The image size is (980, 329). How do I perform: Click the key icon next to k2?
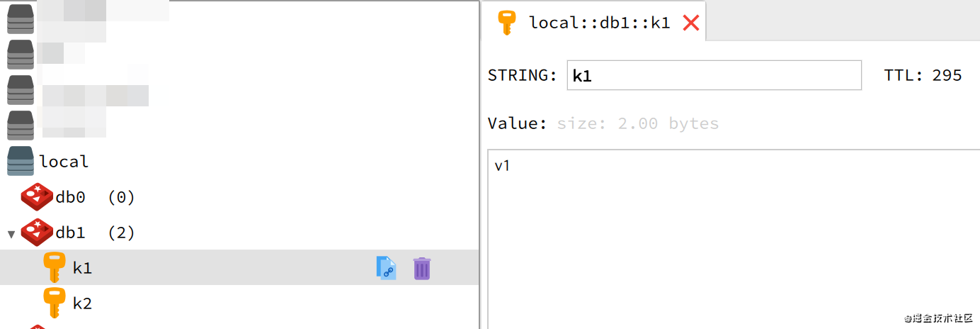[x=54, y=303]
